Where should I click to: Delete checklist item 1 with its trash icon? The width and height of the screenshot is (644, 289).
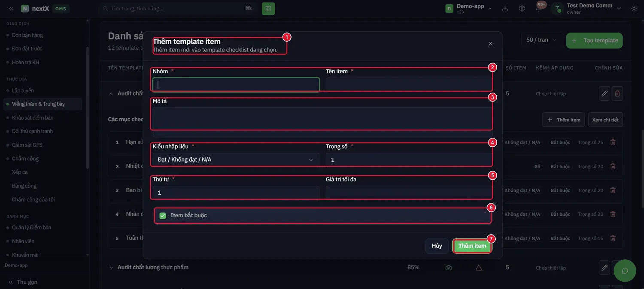point(613,142)
